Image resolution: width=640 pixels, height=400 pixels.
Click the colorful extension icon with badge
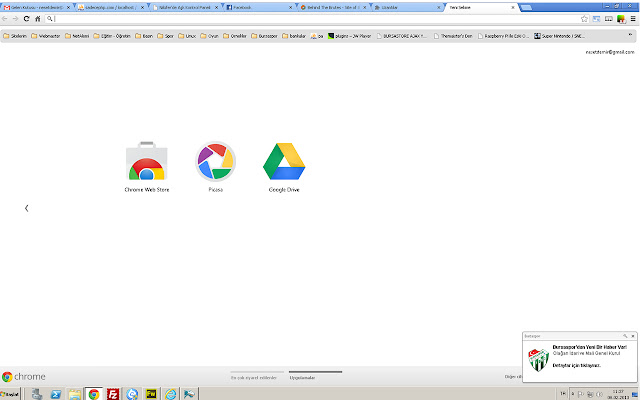coord(621,19)
